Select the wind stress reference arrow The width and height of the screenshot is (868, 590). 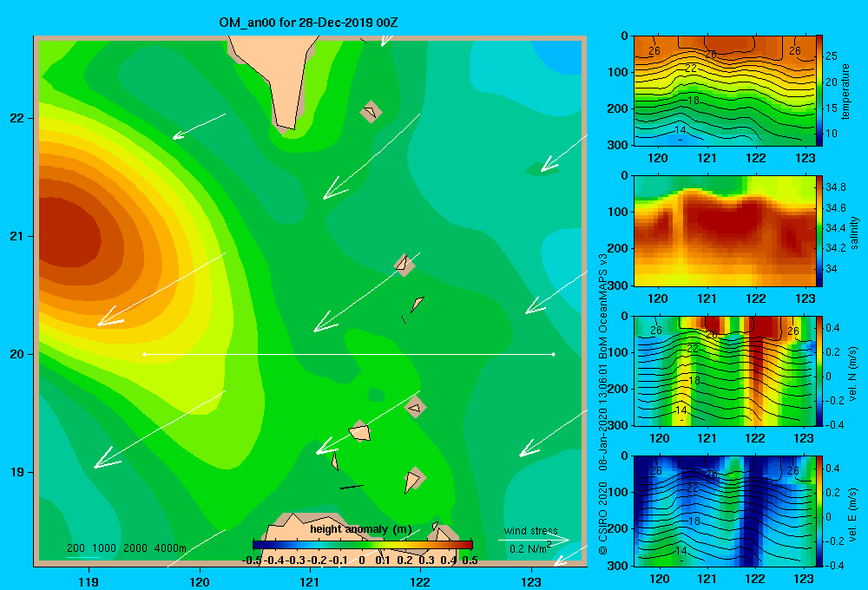pos(534,540)
